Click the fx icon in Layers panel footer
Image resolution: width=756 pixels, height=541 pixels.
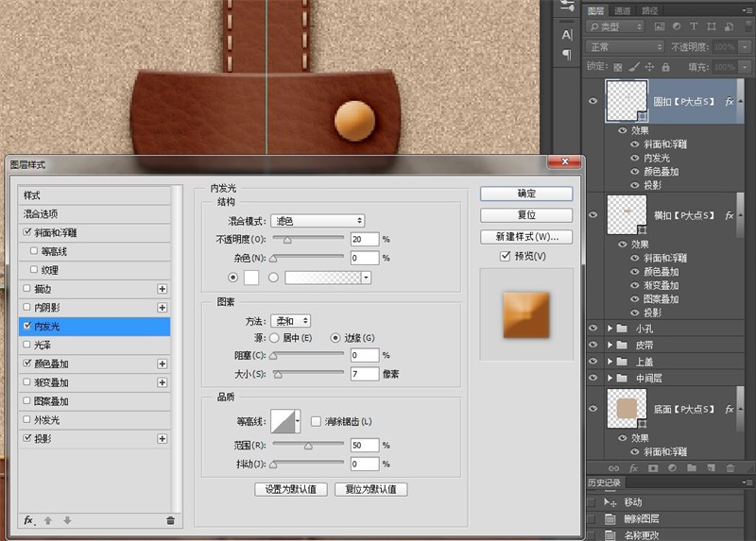point(633,467)
